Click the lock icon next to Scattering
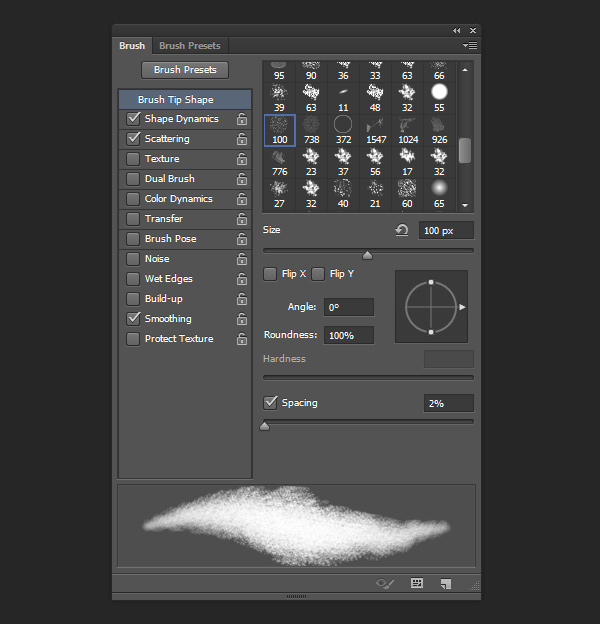The height and width of the screenshot is (624, 600). (x=241, y=139)
